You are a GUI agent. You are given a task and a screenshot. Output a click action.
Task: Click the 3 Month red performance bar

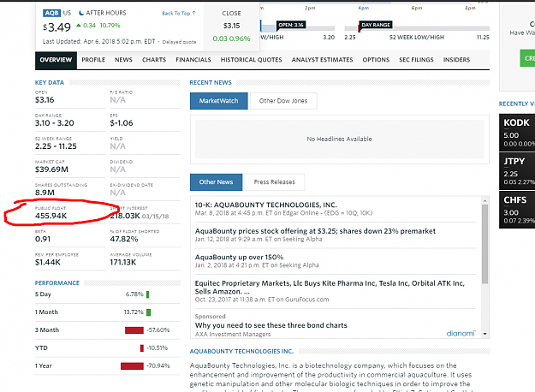point(134,330)
